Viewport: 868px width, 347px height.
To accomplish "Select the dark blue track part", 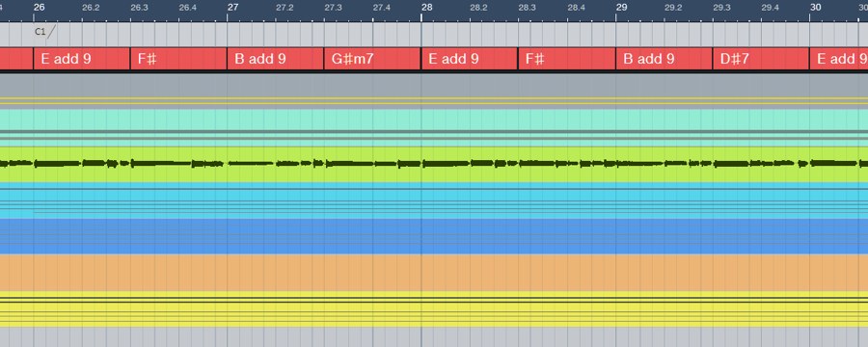I will 434,236.
